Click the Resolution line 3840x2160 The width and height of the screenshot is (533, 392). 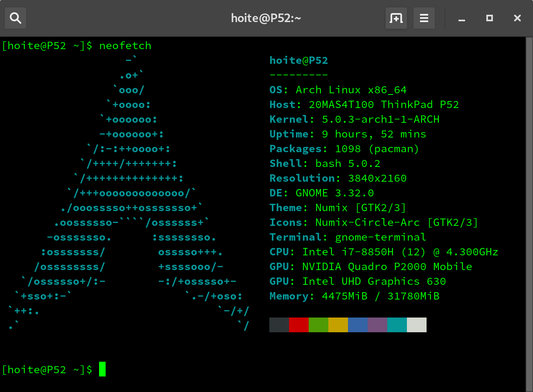click(x=338, y=178)
